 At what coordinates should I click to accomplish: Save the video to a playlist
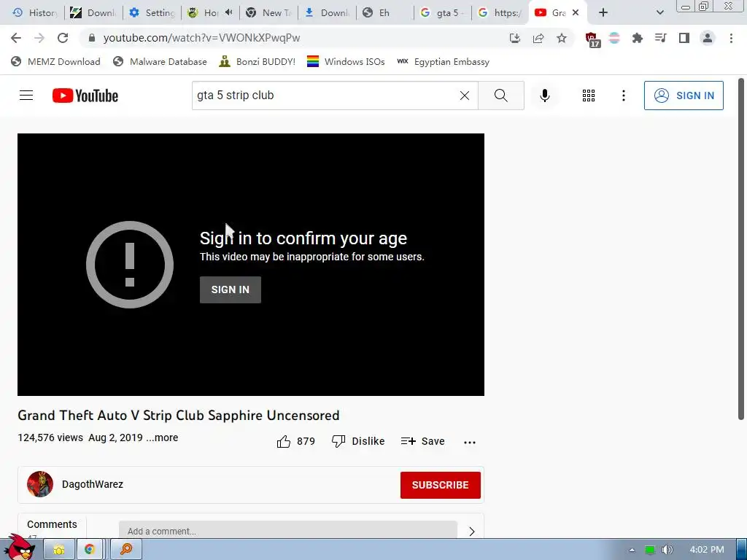[x=423, y=441]
